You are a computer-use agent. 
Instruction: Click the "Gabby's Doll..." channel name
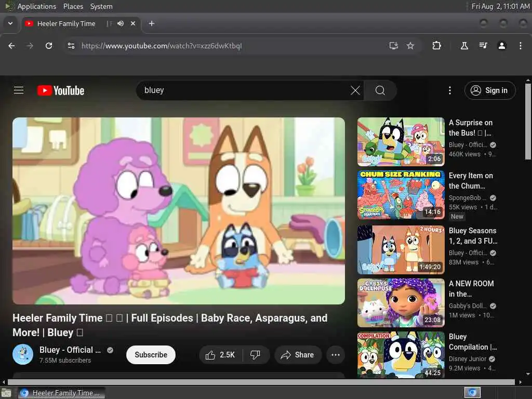468,305
